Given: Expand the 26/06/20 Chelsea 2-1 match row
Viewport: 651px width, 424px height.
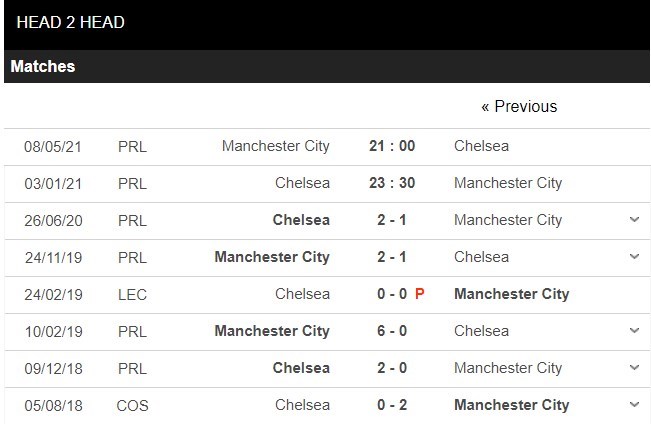Looking at the screenshot, I should tap(634, 220).
